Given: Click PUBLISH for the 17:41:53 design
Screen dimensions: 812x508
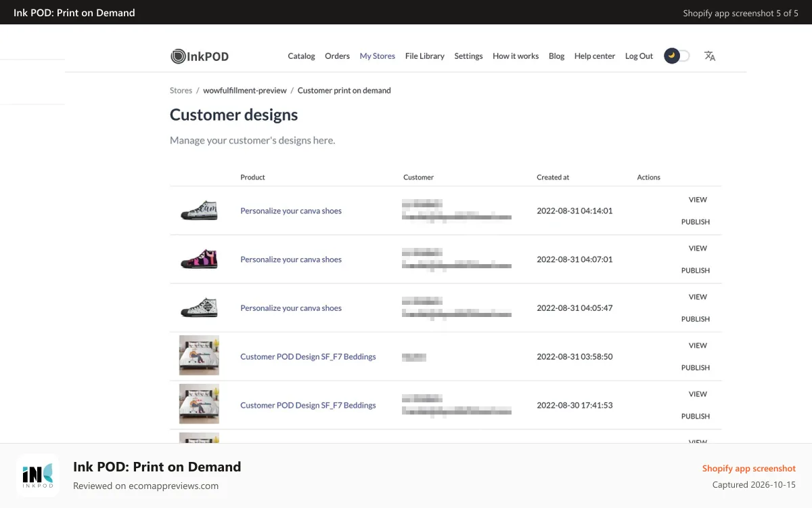Looking at the screenshot, I should [696, 417].
